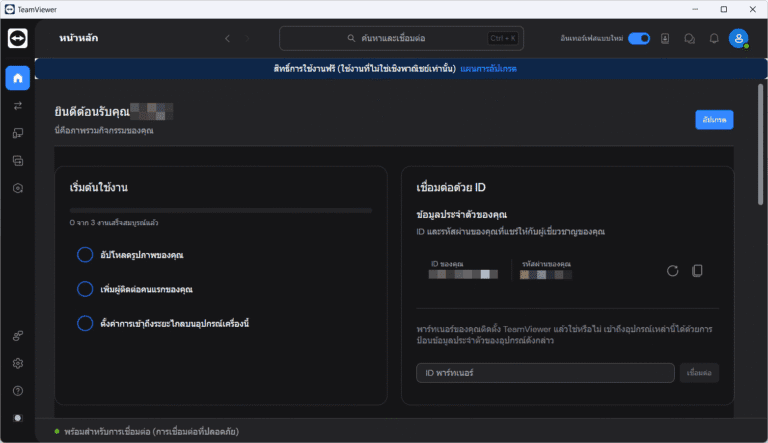The image size is (768, 443).
Task: Click the TeamViewer logo in the sidebar
Action: [18, 38]
